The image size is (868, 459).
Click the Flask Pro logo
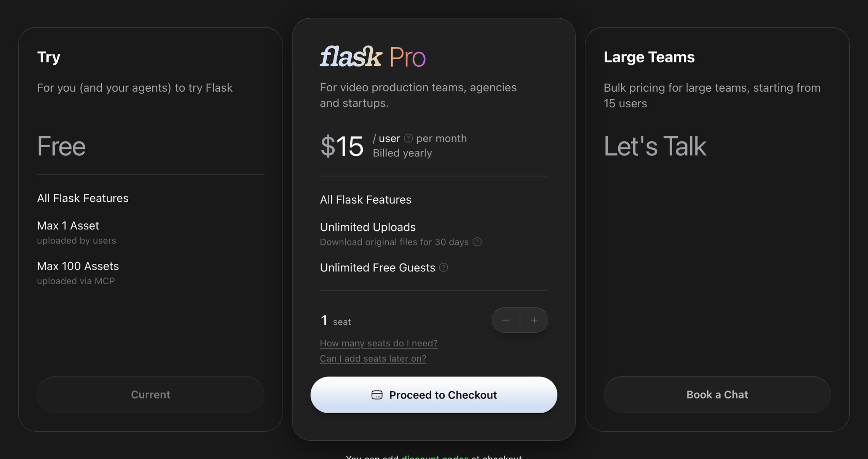click(x=373, y=57)
